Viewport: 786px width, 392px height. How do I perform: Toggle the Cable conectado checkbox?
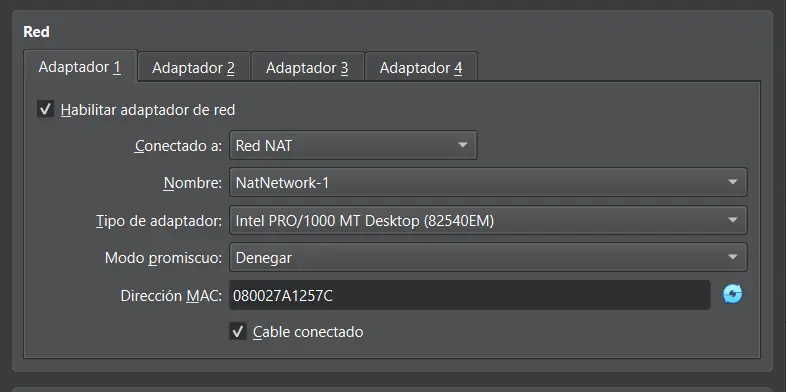(238, 331)
